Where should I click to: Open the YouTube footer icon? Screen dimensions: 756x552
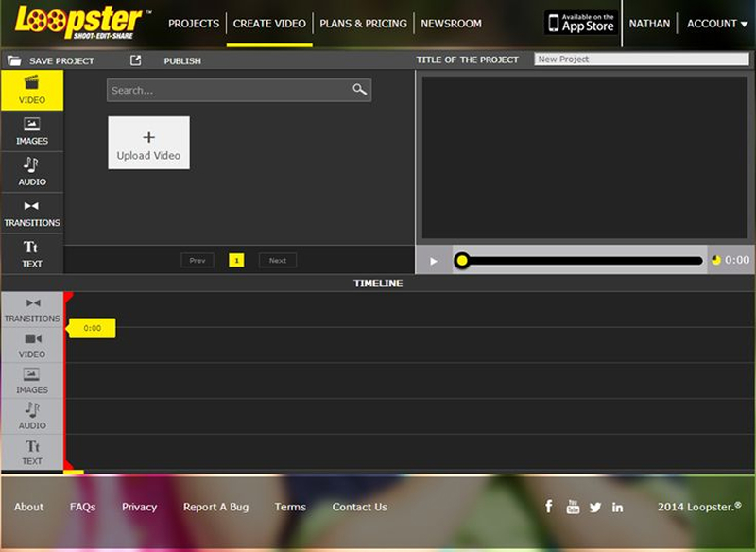[x=573, y=507]
